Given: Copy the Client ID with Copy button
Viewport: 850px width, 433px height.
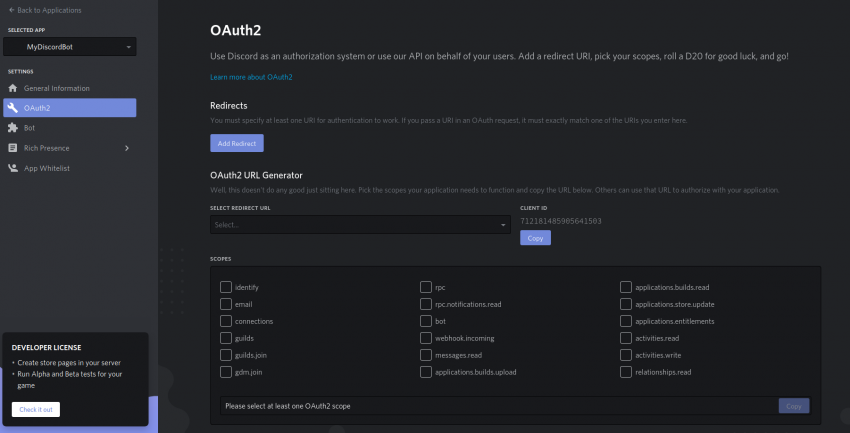Looking at the screenshot, I should tap(535, 238).
